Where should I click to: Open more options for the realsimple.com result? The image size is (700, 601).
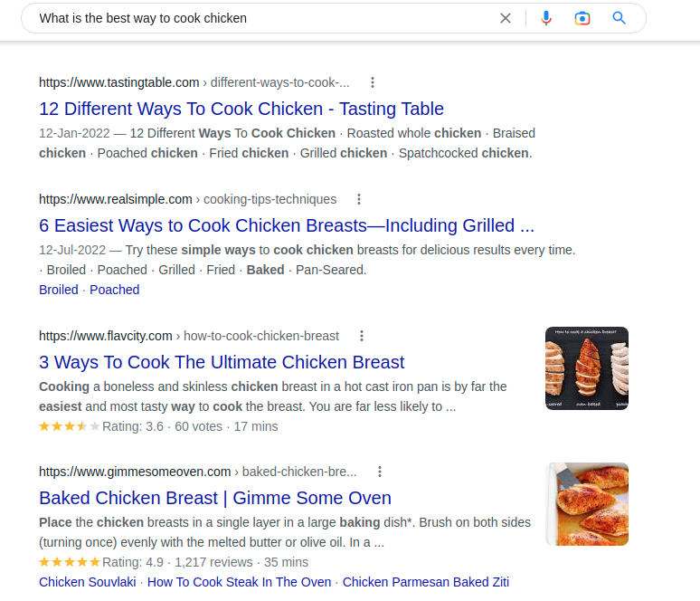tap(359, 199)
